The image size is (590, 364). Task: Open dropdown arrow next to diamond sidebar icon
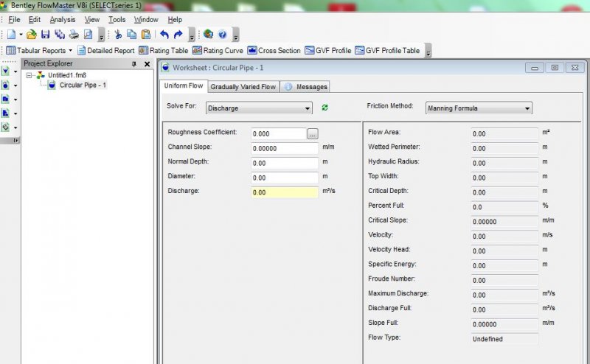click(15, 127)
